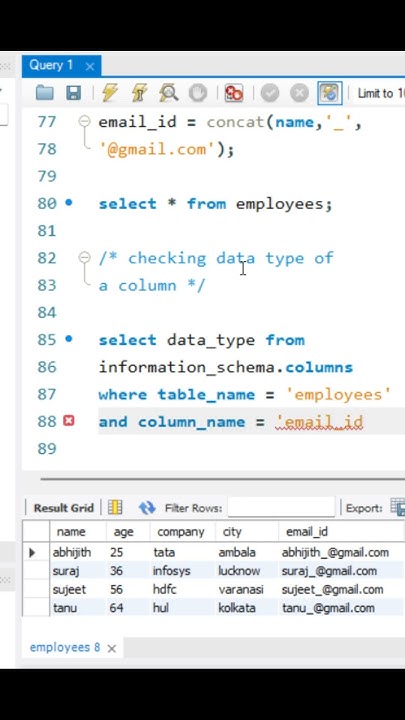The image size is (405, 720).
Task: Click the underlined 'email_id string on line 88
Action: [x=319, y=422]
